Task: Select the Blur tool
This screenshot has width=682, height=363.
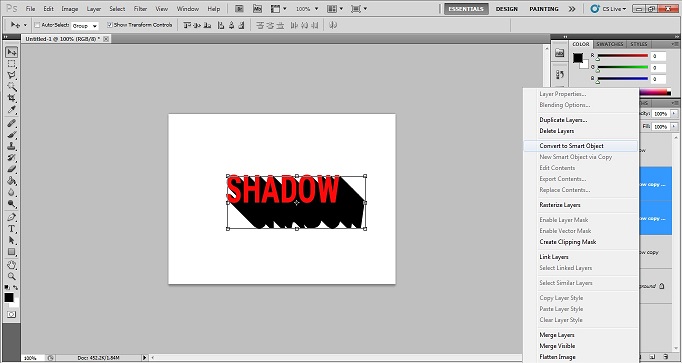Action: (x=12, y=192)
